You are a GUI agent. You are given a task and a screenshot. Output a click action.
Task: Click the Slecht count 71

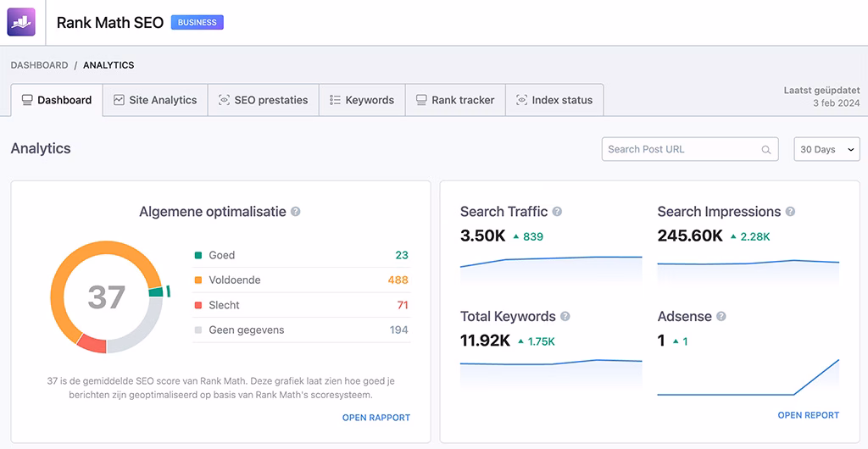(403, 305)
